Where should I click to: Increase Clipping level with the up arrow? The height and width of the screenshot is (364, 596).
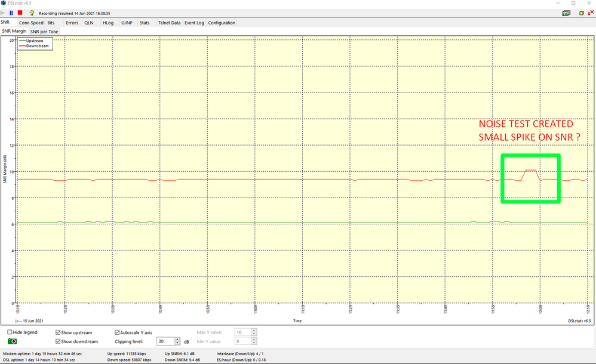tap(177, 339)
